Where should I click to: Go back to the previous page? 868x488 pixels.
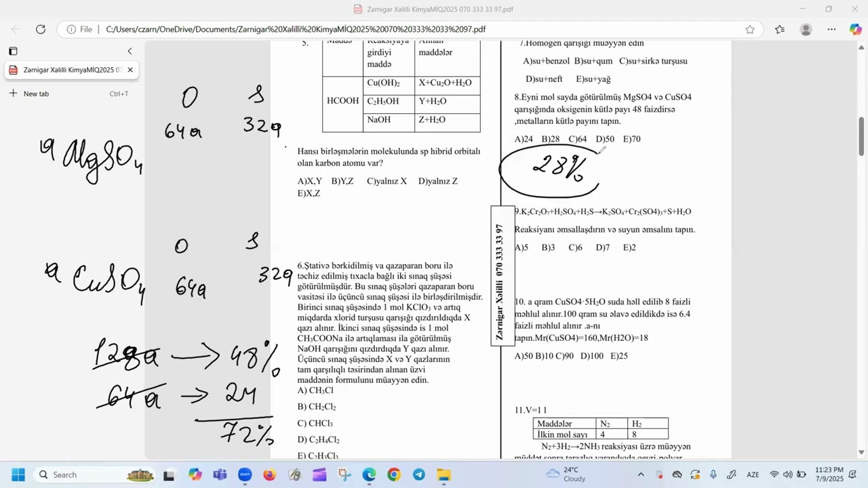(x=16, y=29)
